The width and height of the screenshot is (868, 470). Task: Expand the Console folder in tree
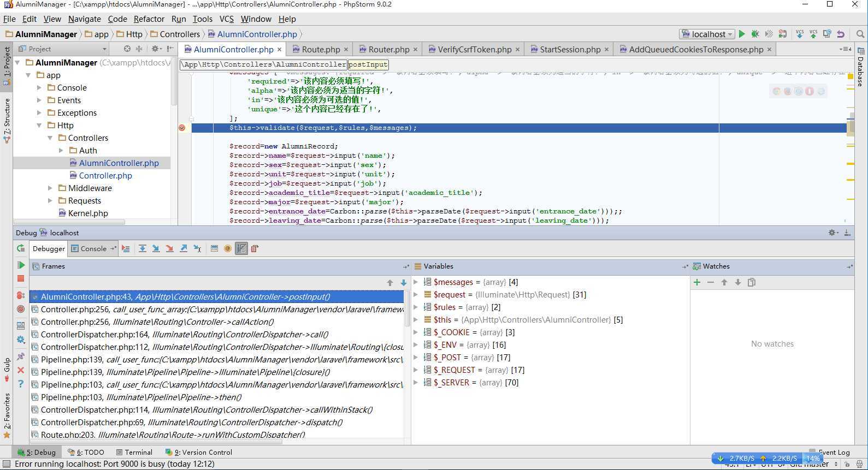point(39,88)
